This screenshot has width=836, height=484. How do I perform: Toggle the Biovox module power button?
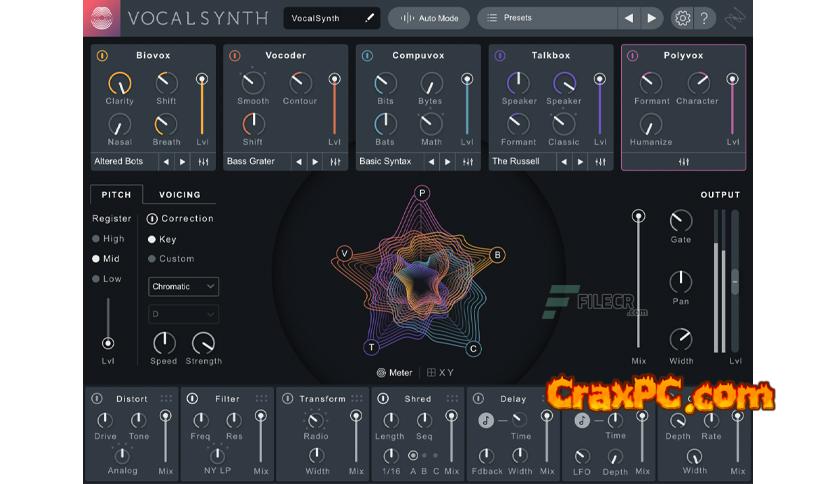pos(101,56)
